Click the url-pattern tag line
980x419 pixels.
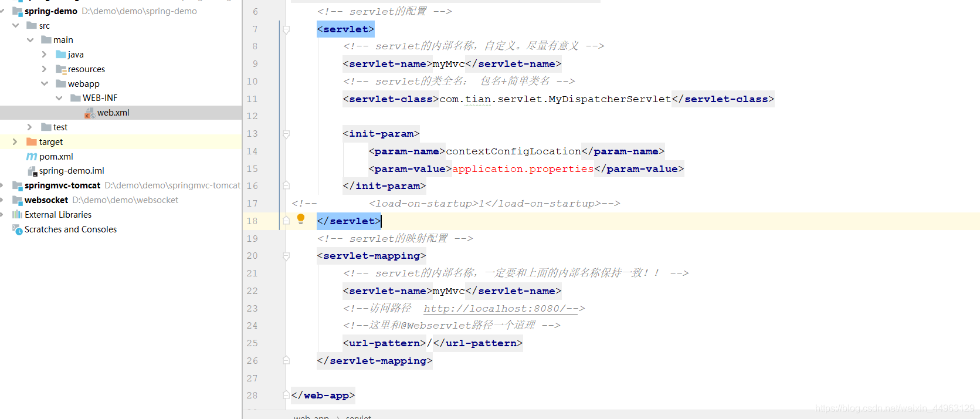(433, 343)
